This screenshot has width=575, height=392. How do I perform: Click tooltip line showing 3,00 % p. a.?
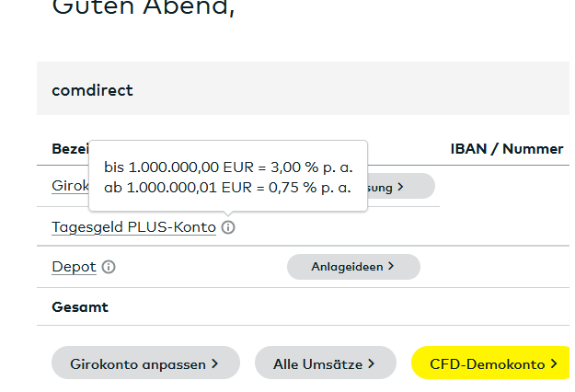pyautogui.click(x=227, y=167)
